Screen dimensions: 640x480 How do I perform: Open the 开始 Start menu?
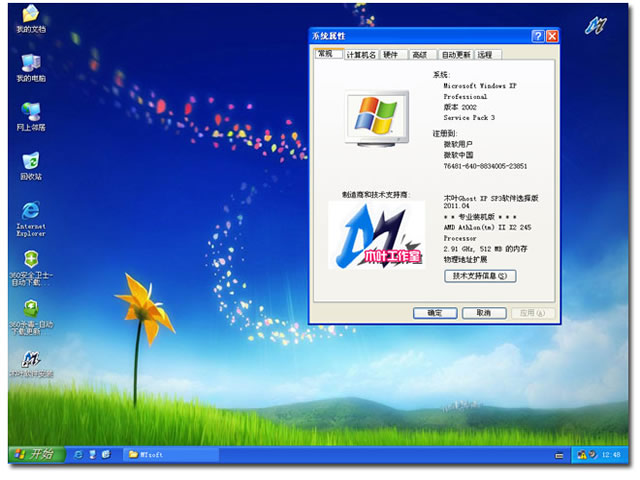[x=37, y=454]
